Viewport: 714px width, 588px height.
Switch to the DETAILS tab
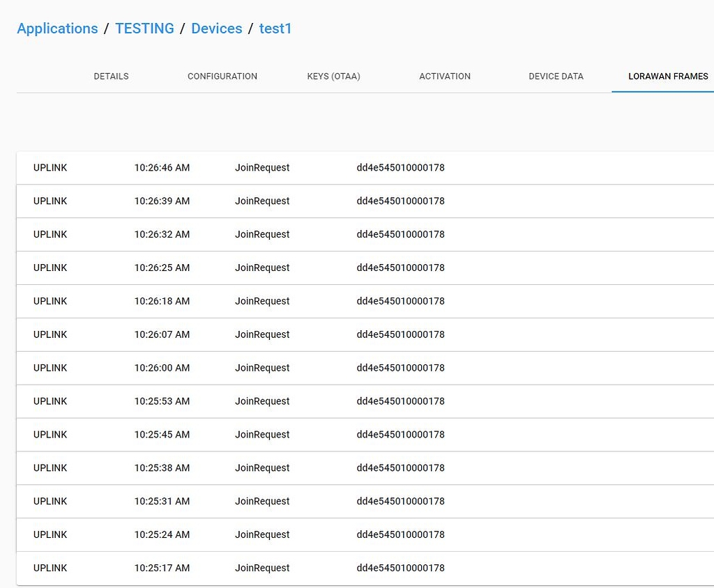111,77
